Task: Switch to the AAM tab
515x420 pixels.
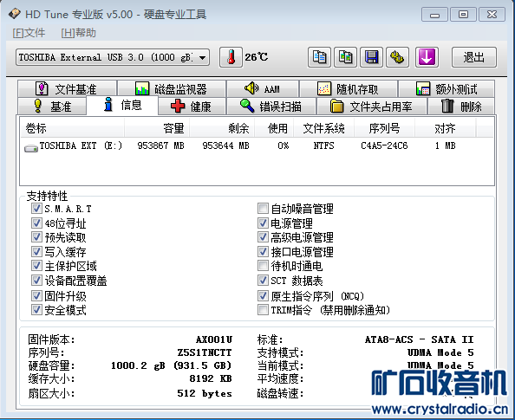Action: [263, 89]
